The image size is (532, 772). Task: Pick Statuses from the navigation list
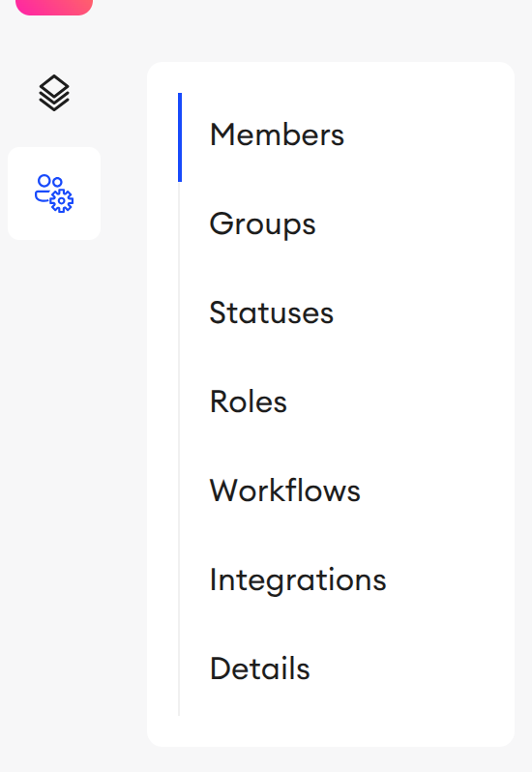271,313
